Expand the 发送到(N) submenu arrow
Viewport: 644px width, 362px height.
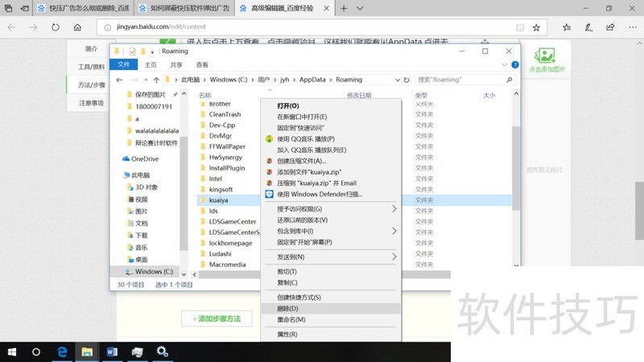click(394, 257)
